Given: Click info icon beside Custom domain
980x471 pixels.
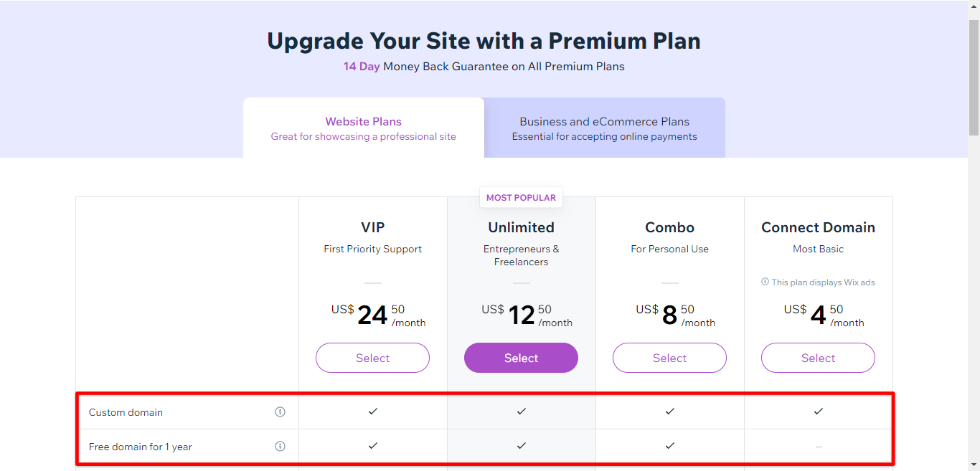Looking at the screenshot, I should point(280,412).
